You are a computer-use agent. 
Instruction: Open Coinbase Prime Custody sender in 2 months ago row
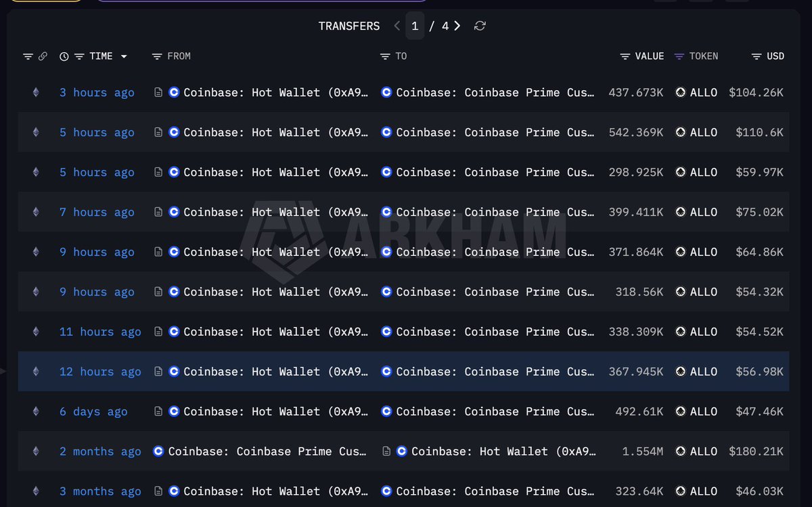pos(267,451)
